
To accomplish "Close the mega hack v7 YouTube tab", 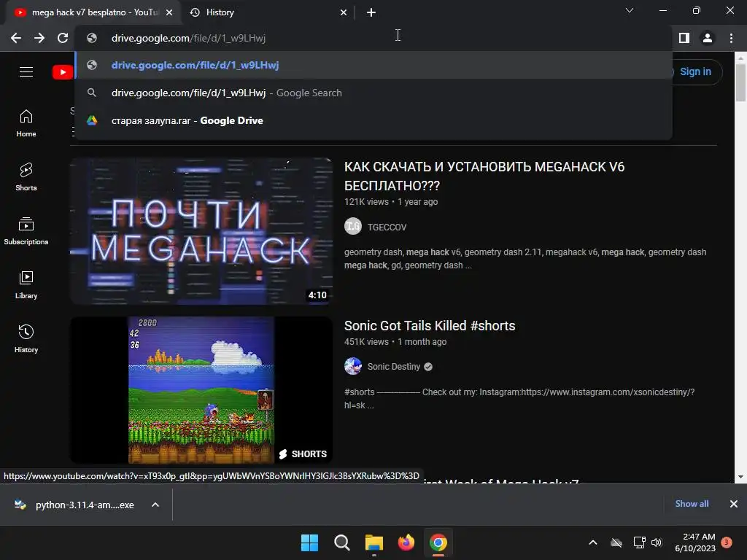I will point(169,12).
